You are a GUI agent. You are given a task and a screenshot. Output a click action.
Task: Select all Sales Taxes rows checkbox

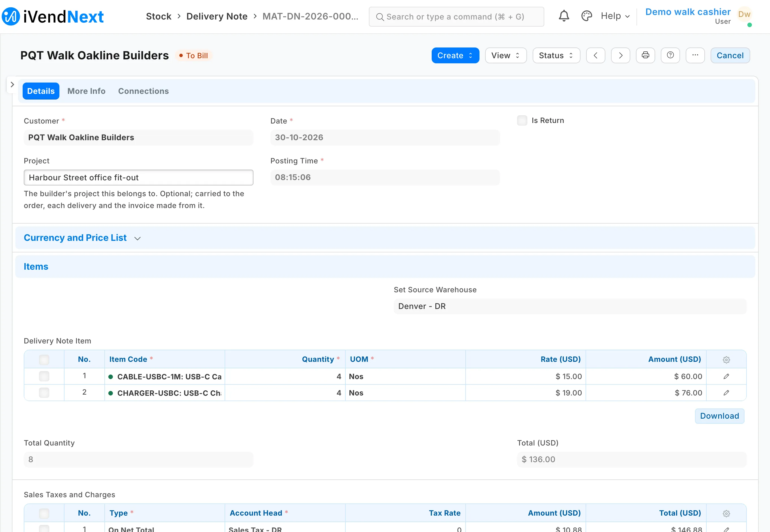(44, 514)
